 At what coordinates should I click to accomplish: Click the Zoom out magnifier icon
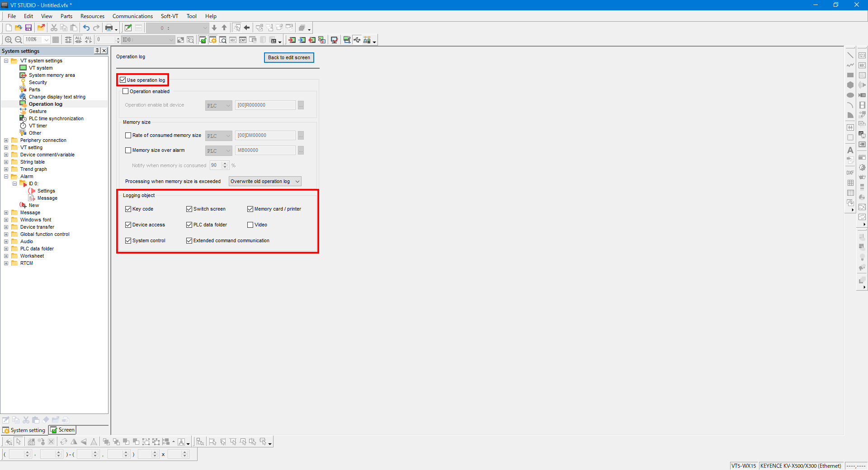point(19,40)
